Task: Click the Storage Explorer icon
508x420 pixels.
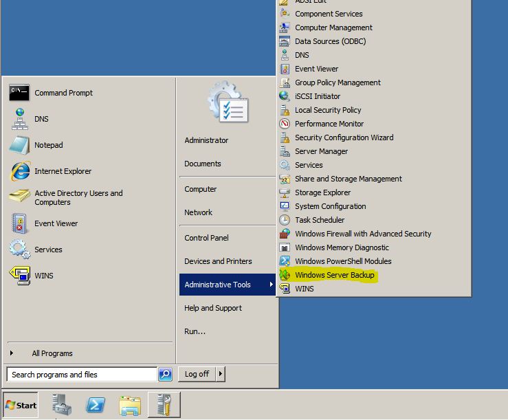Action: coord(285,192)
